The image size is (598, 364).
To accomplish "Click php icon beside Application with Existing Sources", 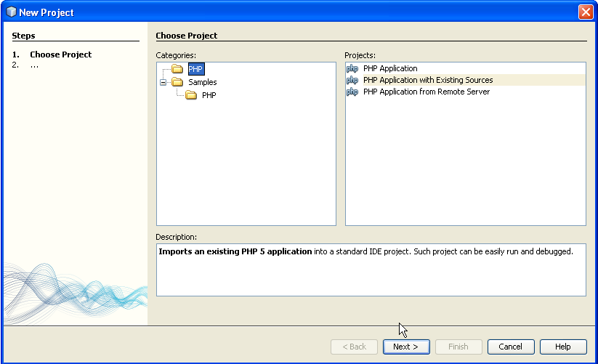I will [x=352, y=80].
